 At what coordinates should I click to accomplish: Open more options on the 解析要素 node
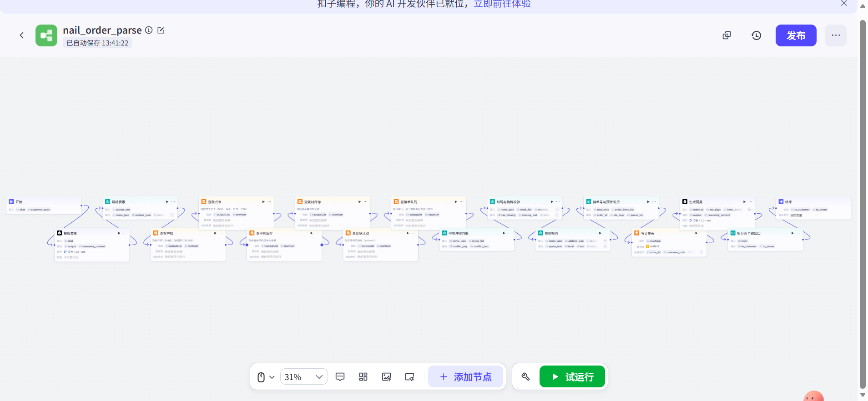173,202
